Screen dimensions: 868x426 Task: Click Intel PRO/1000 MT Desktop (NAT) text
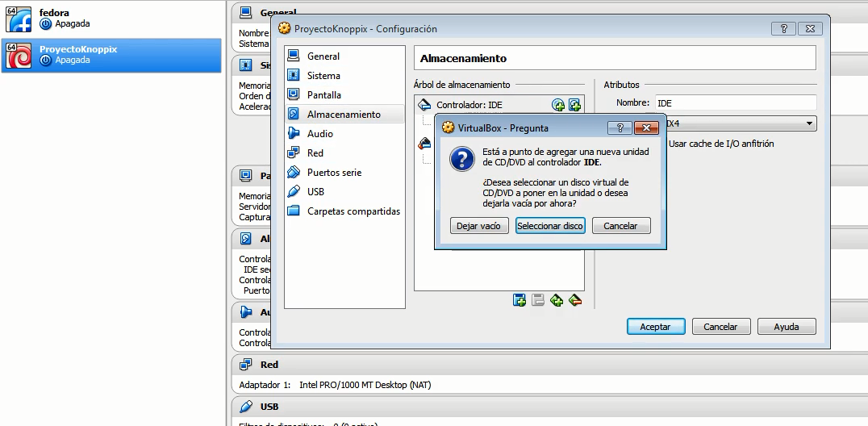[365, 385]
